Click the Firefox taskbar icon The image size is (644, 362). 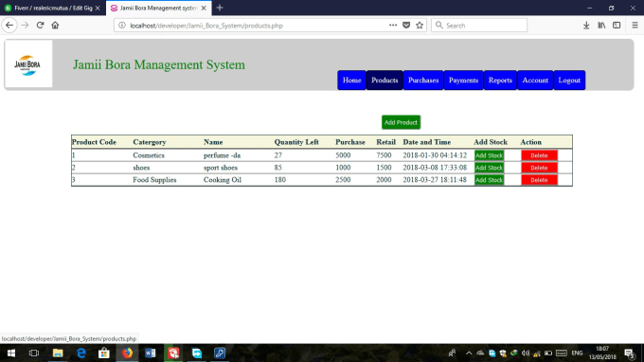coord(127,353)
